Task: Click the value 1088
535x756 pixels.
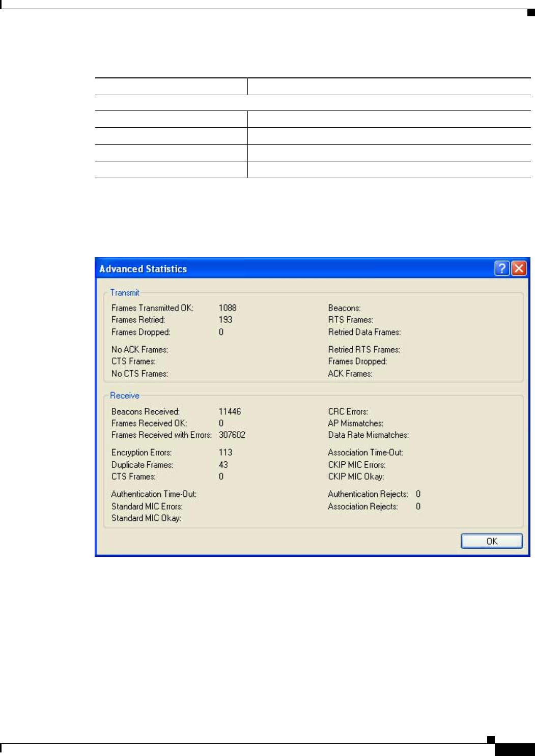Action: tap(228, 308)
